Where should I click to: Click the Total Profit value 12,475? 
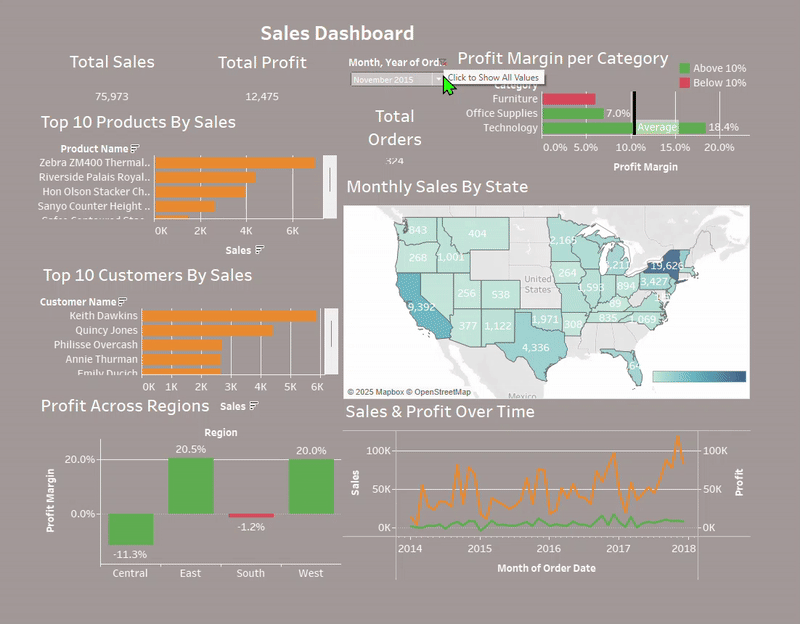(x=262, y=96)
